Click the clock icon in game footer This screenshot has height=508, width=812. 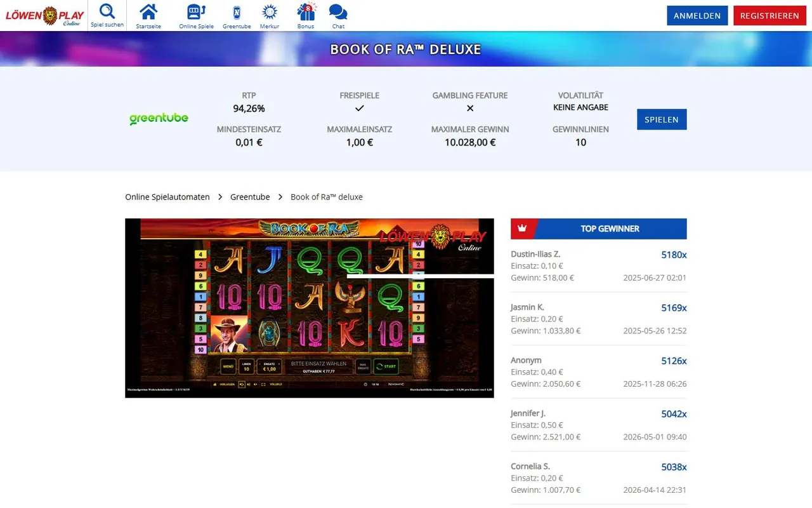(365, 384)
